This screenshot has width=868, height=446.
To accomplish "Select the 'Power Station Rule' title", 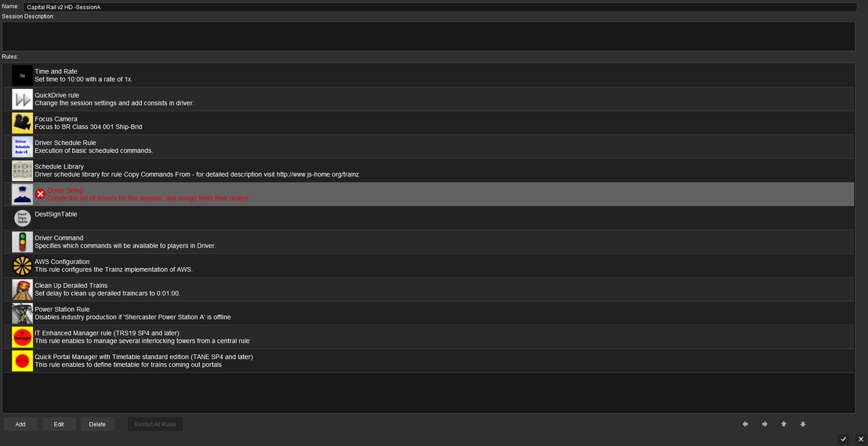I will [62, 309].
